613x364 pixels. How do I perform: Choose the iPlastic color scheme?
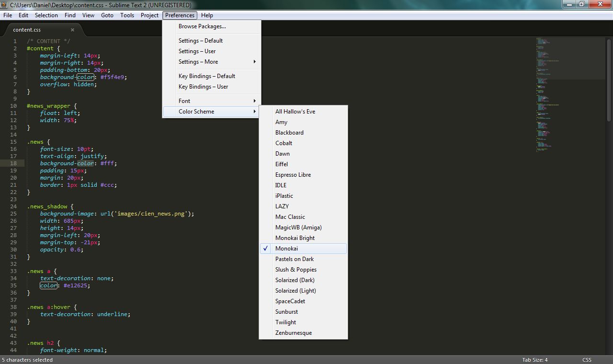click(x=303, y=196)
